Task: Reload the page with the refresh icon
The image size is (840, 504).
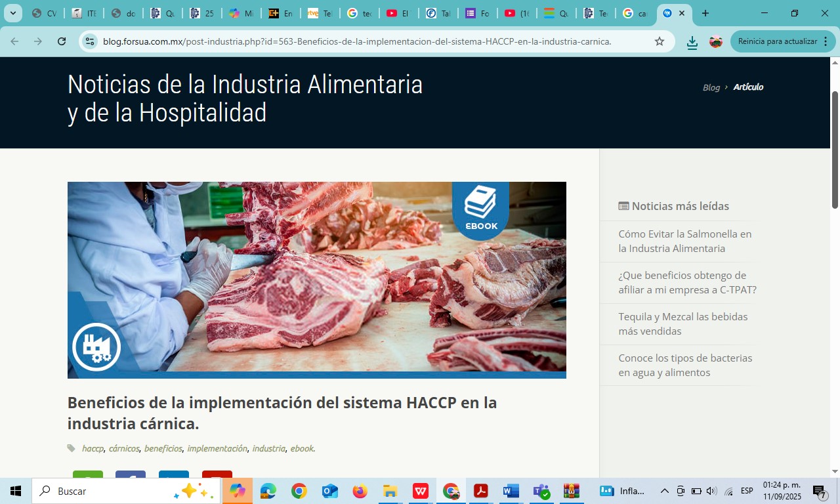Action: [62, 41]
